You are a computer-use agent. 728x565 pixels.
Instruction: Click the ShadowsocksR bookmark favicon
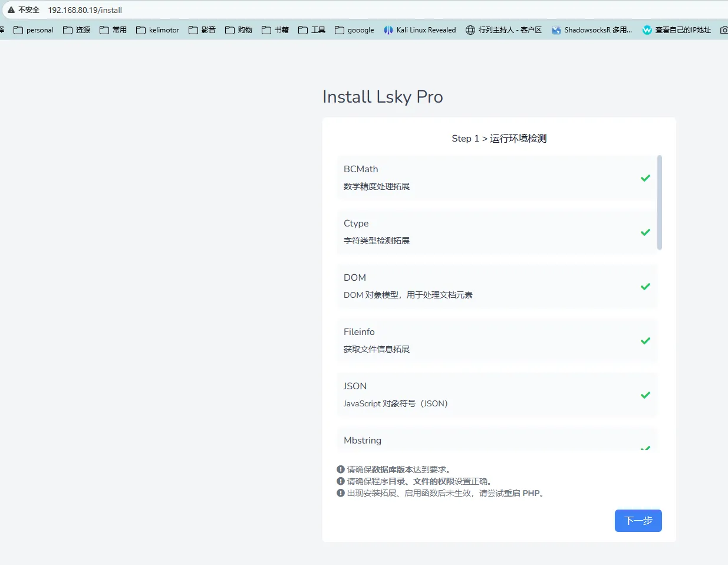point(556,30)
